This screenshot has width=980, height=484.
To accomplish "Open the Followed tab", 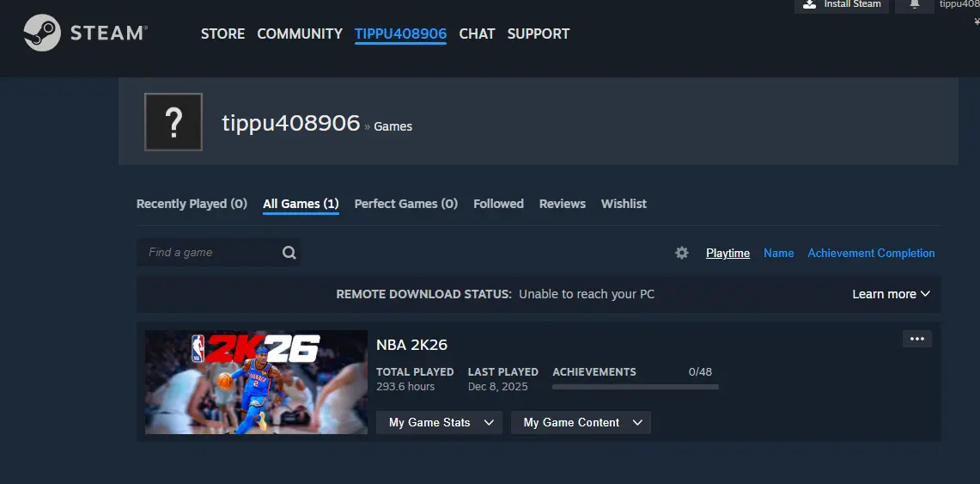I will [x=498, y=204].
